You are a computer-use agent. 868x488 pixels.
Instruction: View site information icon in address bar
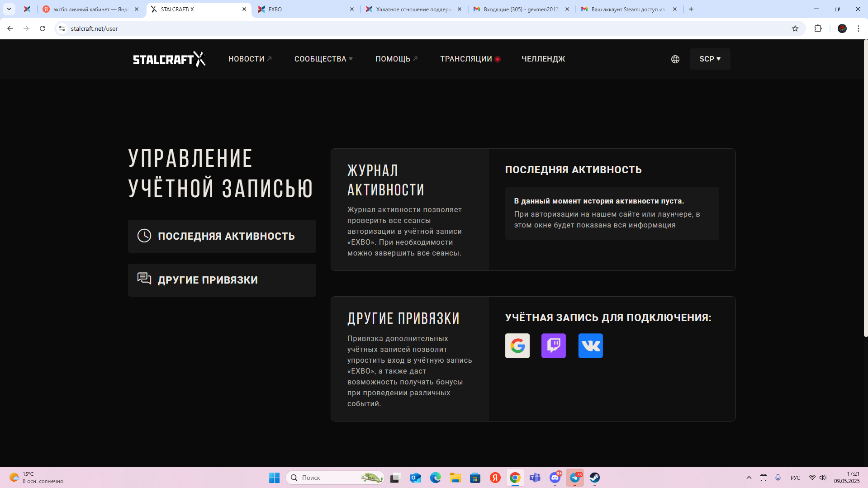[62, 28]
